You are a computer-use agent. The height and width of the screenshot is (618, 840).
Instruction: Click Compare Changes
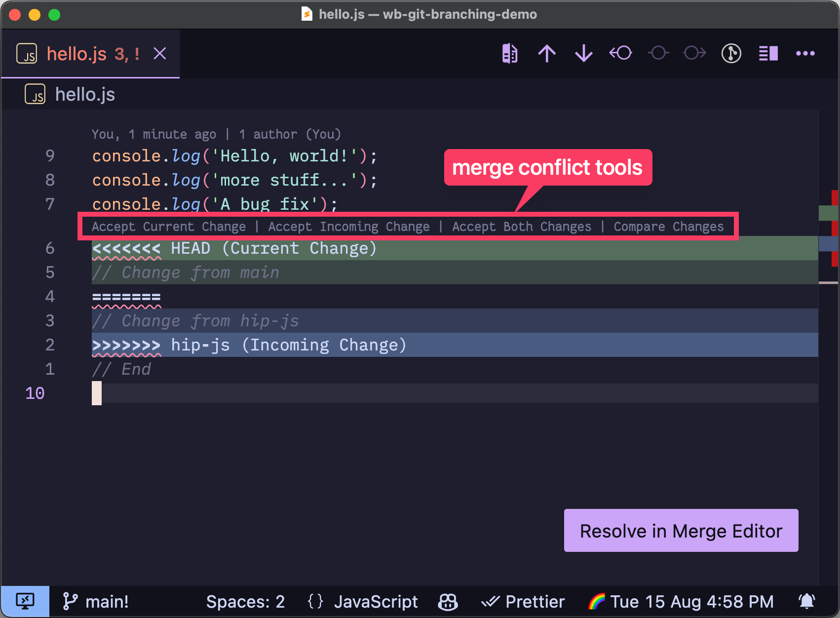click(669, 227)
